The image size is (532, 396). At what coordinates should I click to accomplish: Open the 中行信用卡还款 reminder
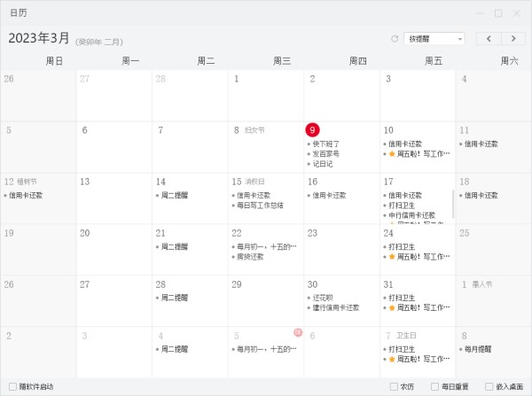412,215
